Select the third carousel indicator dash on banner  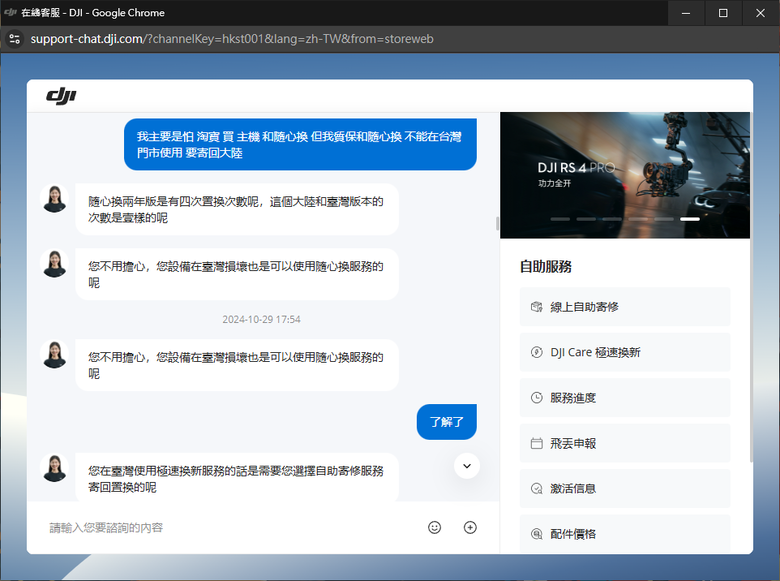click(x=612, y=219)
